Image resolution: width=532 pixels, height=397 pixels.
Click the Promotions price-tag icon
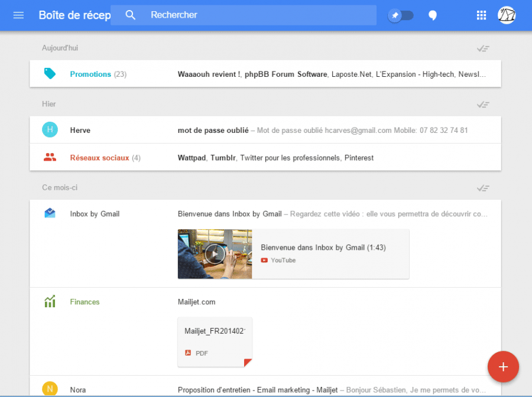click(50, 74)
